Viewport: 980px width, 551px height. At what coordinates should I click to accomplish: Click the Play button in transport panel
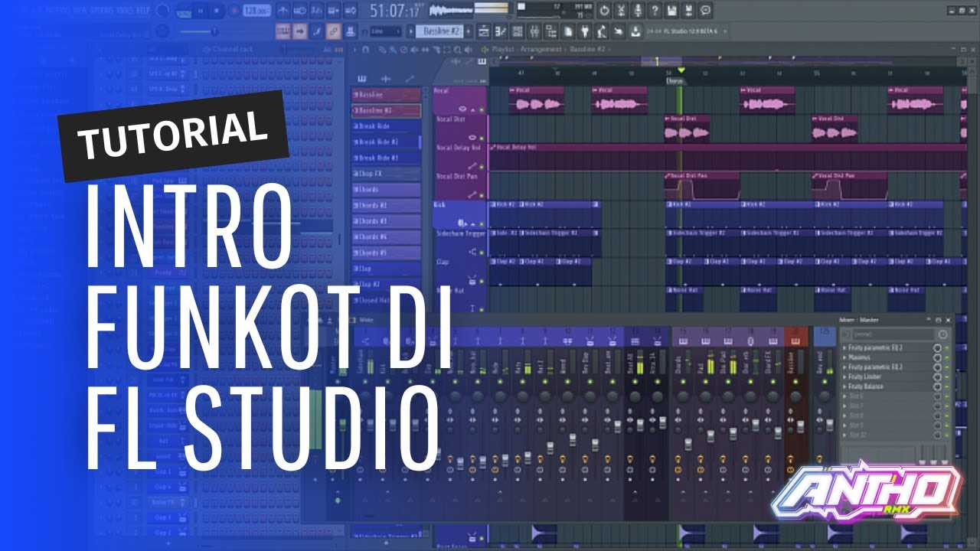click(x=201, y=11)
